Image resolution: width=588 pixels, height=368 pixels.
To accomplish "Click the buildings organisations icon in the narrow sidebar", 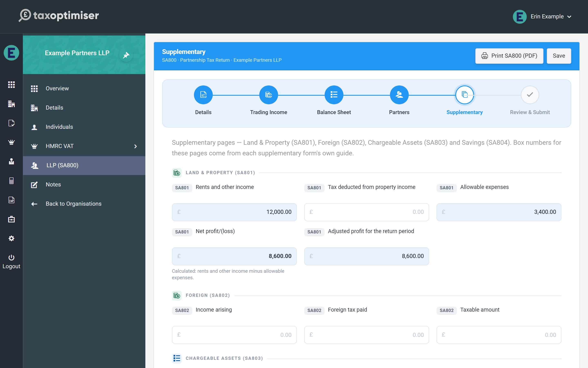I will [x=11, y=104].
